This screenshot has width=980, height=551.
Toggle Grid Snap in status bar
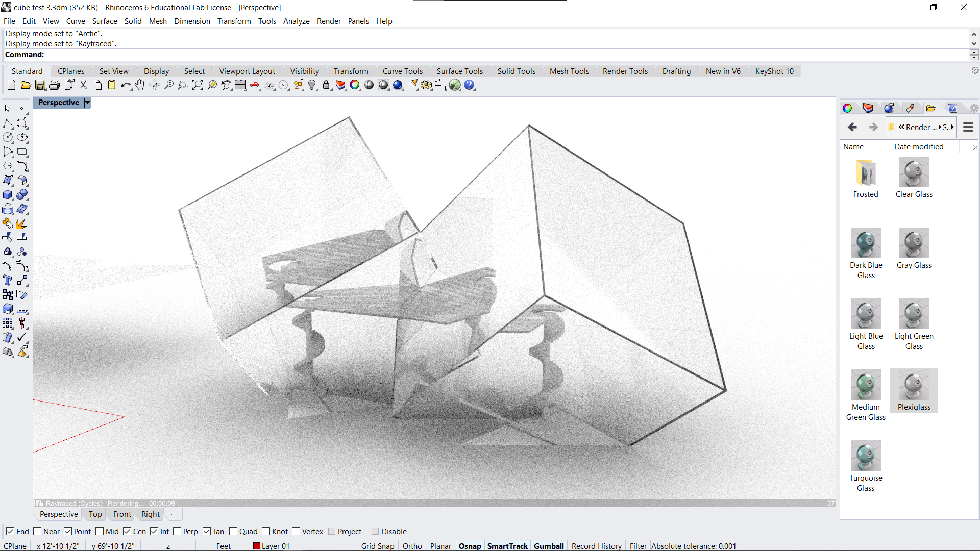[378, 546]
